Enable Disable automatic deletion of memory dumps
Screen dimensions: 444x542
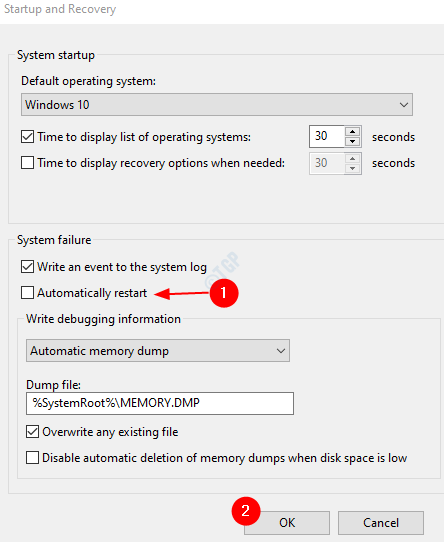coord(33,458)
